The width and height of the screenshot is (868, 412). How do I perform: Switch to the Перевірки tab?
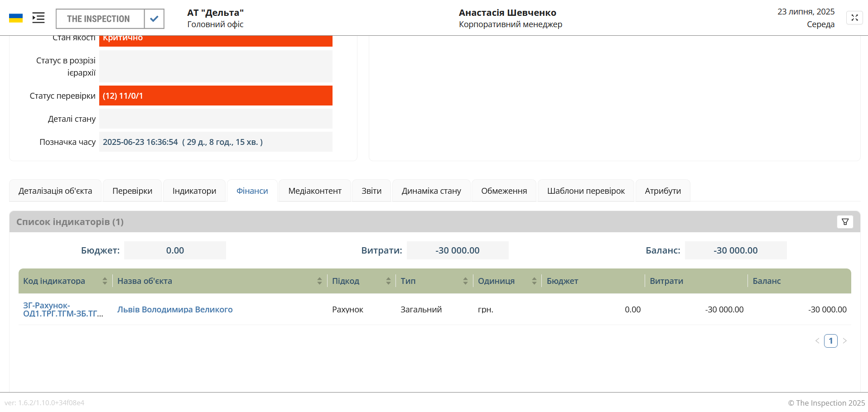coord(132,191)
